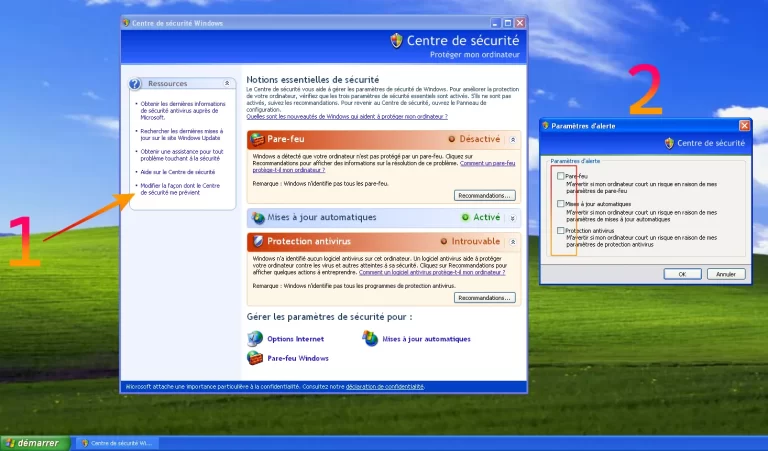
Task: Click the Pare-feu brick wall icon
Action: pos(258,140)
